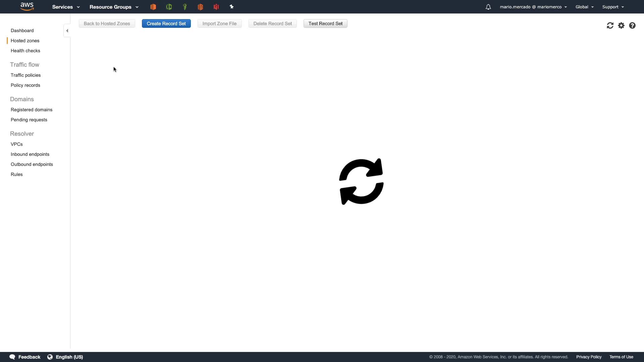Open the green key IAM shortcut

point(184,7)
